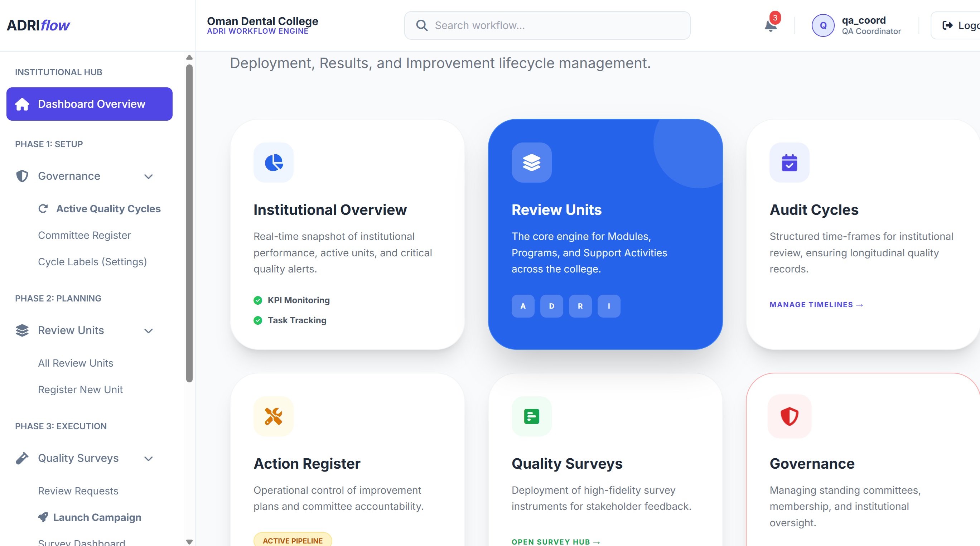Click the R badge on Review Units card
980x546 pixels.
click(580, 306)
